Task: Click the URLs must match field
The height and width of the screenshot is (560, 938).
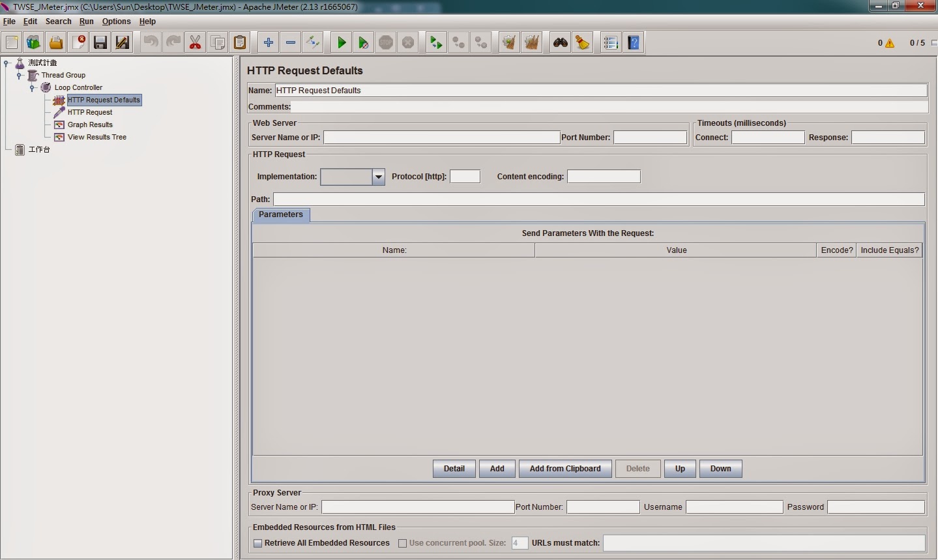Action: [x=764, y=543]
